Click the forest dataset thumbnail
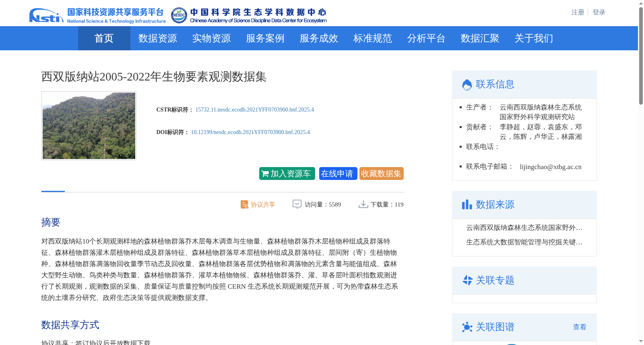The width and height of the screenshot is (644, 345). [89, 126]
